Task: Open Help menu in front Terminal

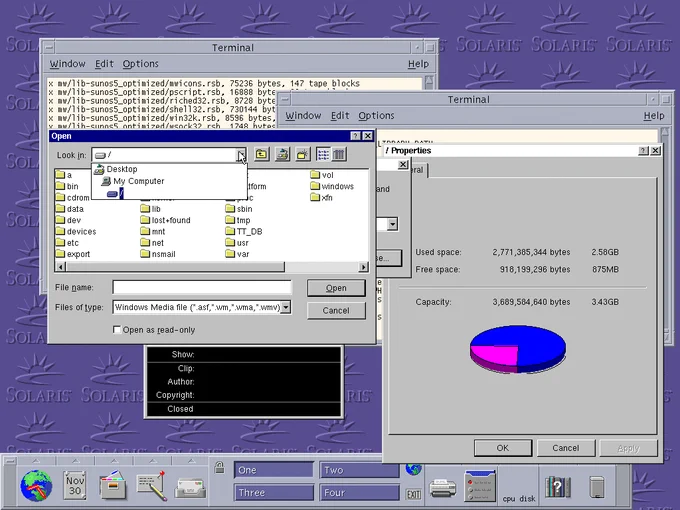Action: (x=654, y=116)
